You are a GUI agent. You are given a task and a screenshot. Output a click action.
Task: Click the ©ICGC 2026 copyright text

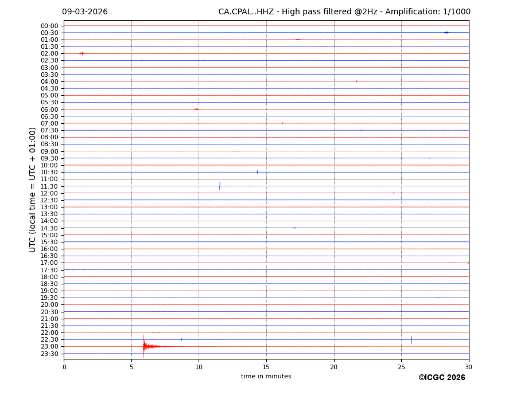[x=441, y=378]
